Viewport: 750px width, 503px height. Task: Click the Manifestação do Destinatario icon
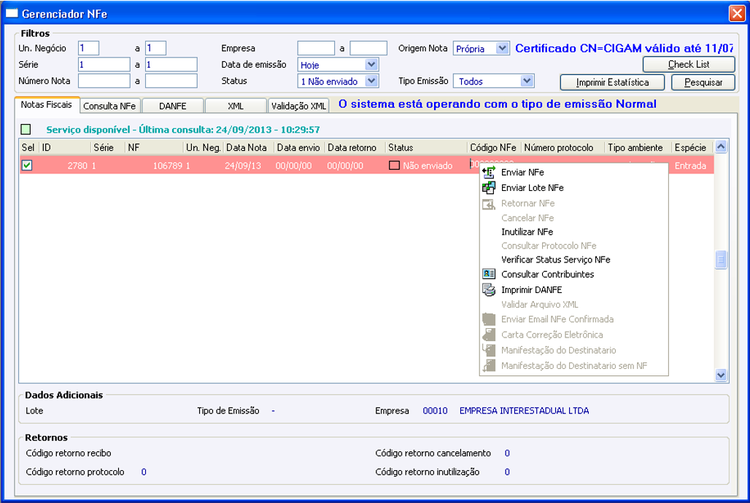488,350
